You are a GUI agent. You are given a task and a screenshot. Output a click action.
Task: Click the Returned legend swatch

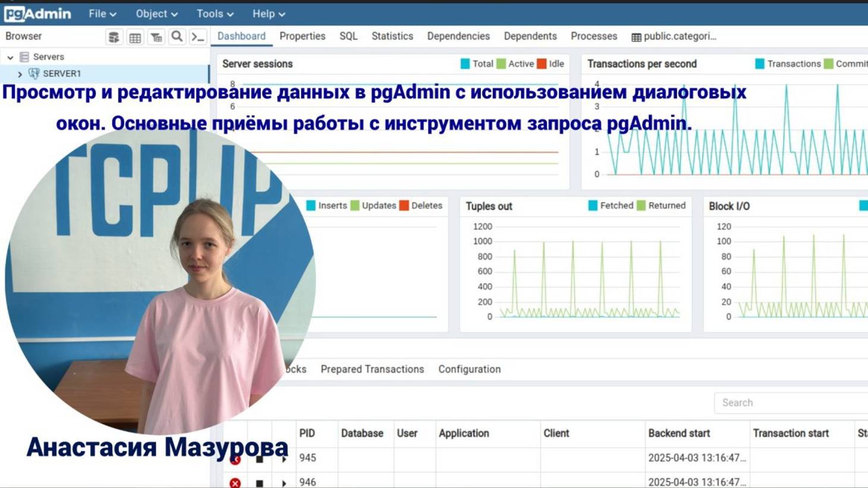641,206
